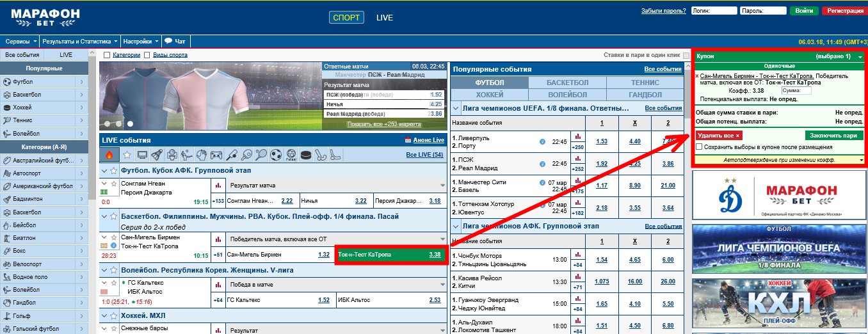Open Автоподтверждение при изменении коэфф. dropdown
This screenshot has width=868, height=334.
[780, 159]
